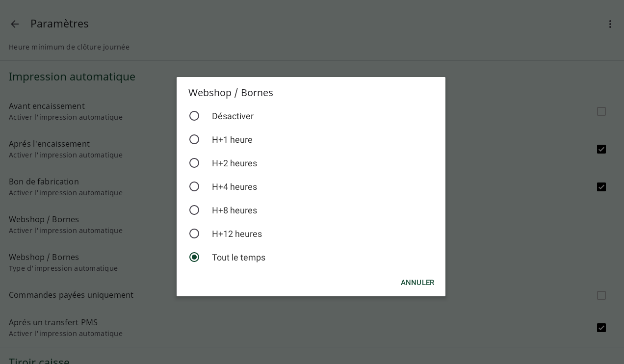Image resolution: width=624 pixels, height=364 pixels.
Task: Choose H+12 heures option
Action: [x=311, y=234]
